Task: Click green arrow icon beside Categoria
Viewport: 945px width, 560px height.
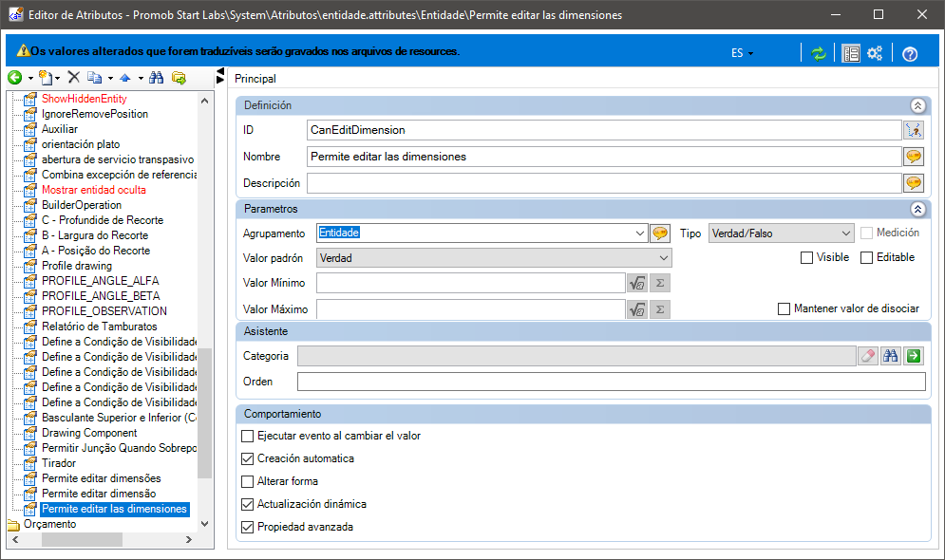Action: [914, 356]
